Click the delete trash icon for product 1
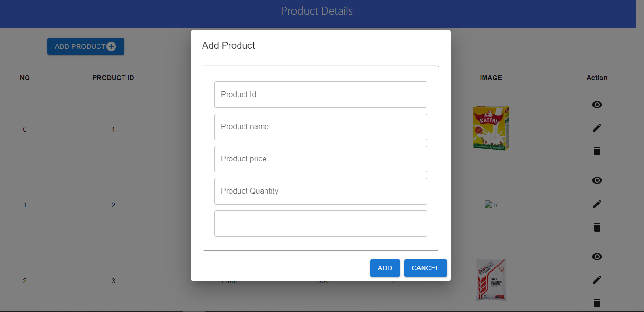Viewport: 644px width, 312px height. coord(597,151)
